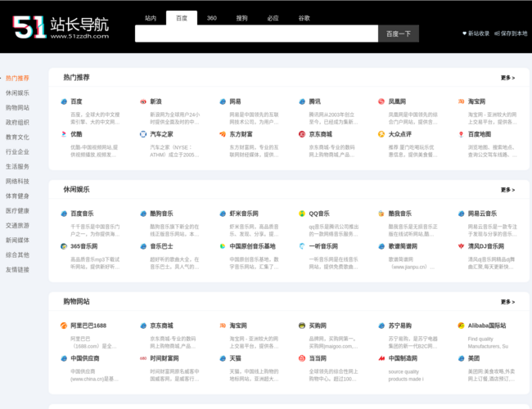Open the 虾米音乐网 link
The image size is (532, 409).
244,213
